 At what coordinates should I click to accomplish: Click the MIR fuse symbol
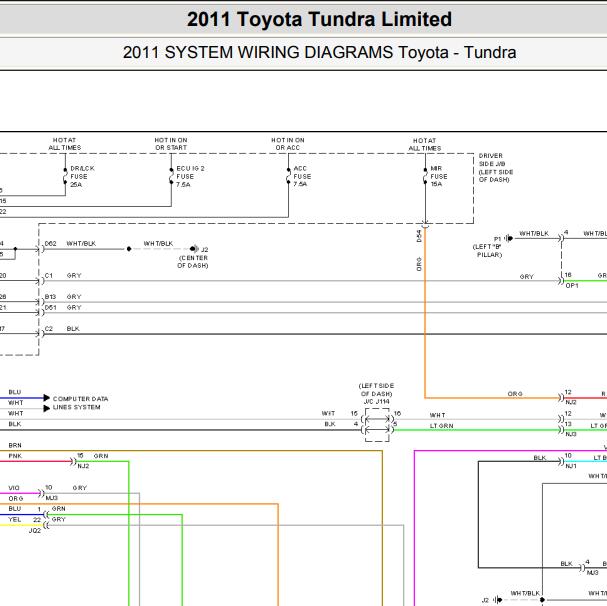[x=425, y=176]
